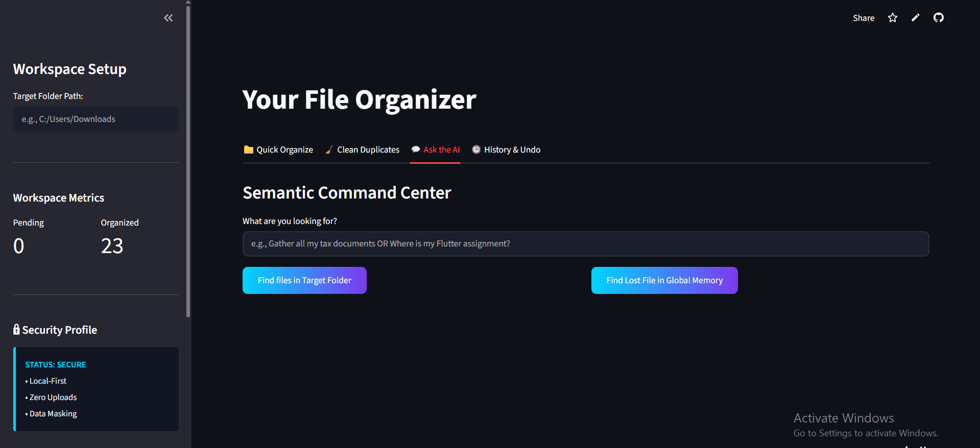This screenshot has width=980, height=448.
Task: Click the Workspace Metrics heading
Action: pos(59,198)
